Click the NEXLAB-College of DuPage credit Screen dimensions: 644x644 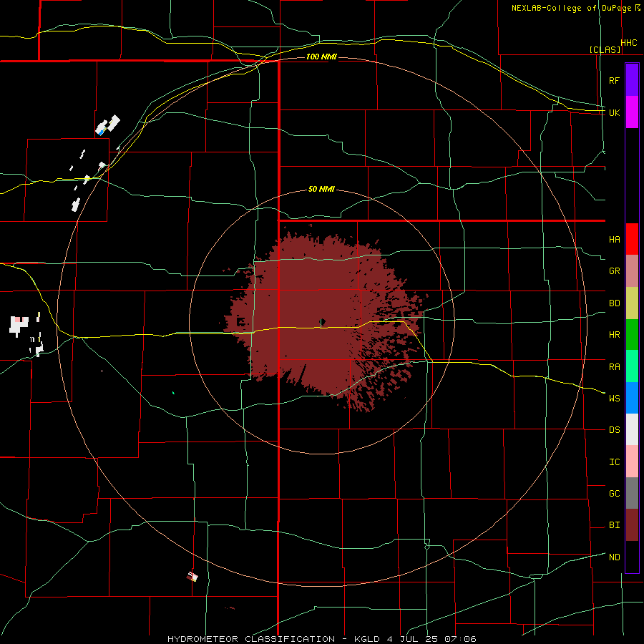(x=571, y=8)
